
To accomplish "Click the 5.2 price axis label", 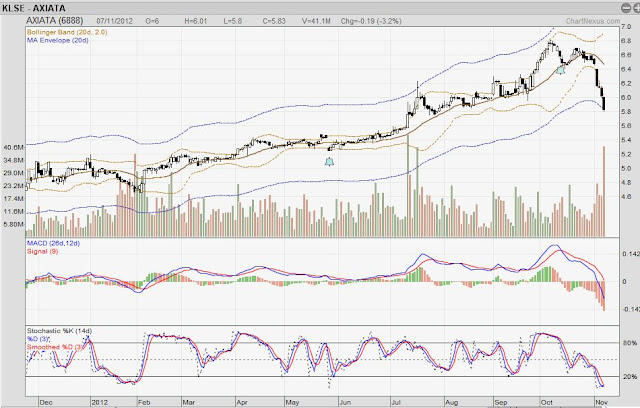I will 626,155.
